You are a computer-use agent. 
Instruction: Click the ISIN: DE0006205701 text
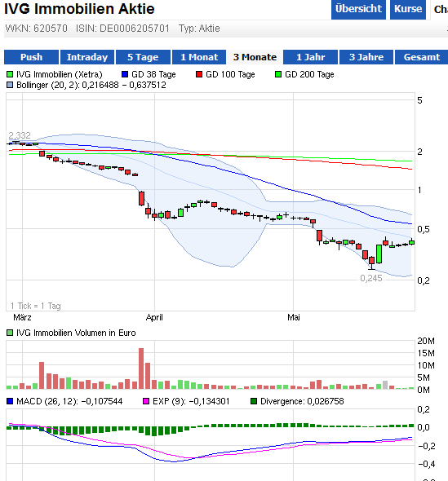click(x=122, y=29)
